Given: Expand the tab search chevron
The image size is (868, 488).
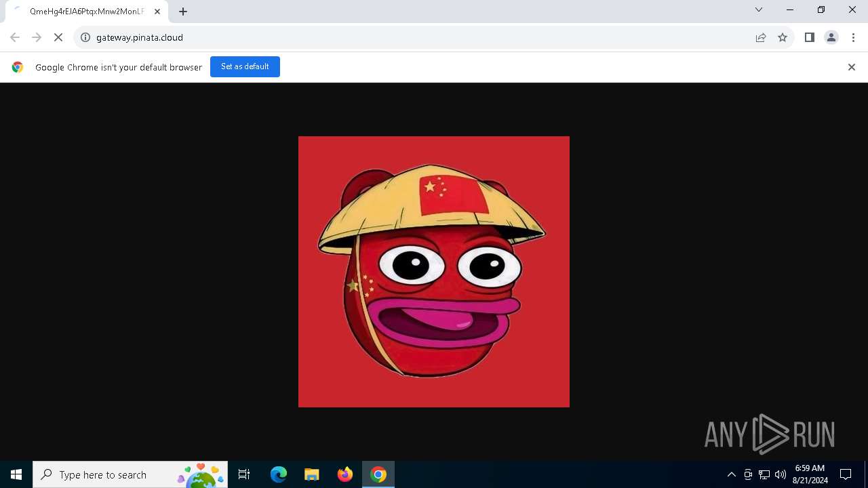Looking at the screenshot, I should [x=759, y=9].
